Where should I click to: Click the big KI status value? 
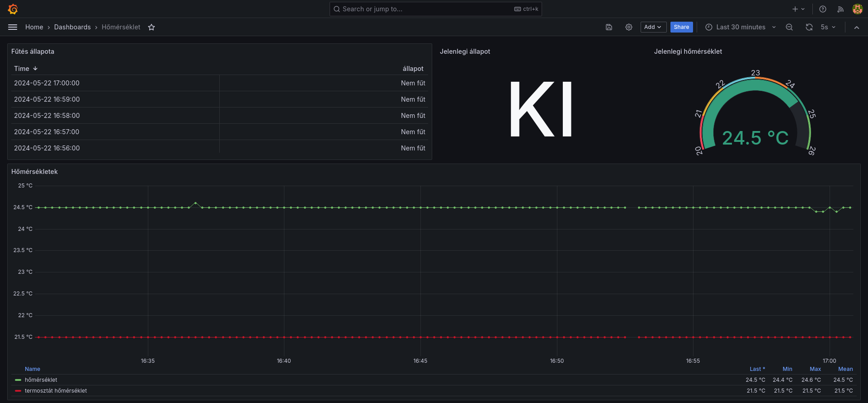[x=541, y=109]
